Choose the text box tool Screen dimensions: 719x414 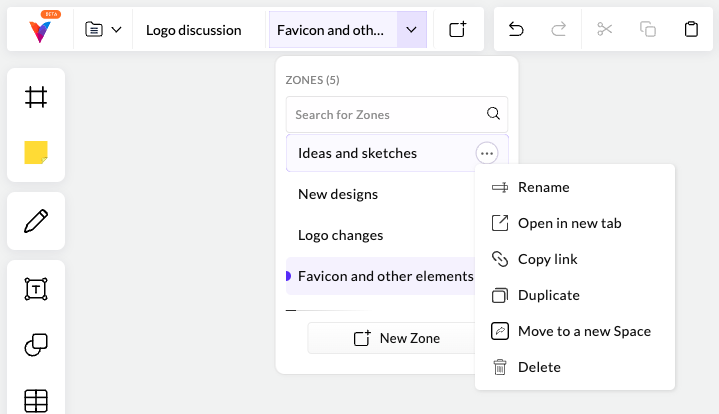tap(36, 289)
